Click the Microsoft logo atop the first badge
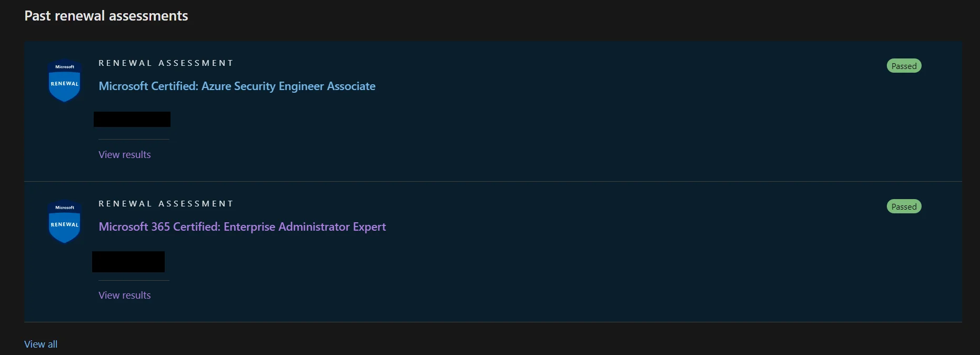This screenshot has height=355, width=980. pyautogui.click(x=64, y=67)
